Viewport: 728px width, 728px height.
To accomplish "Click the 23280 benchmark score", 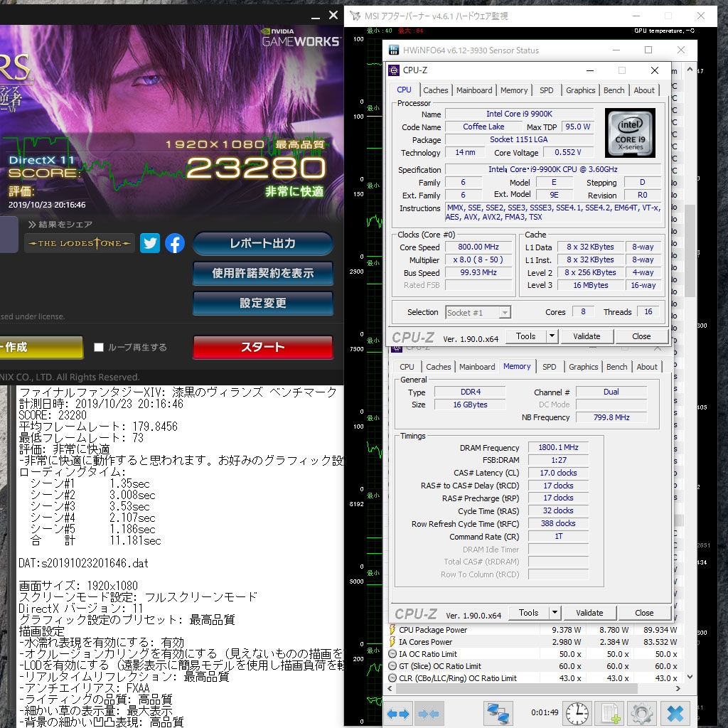I will click(256, 168).
